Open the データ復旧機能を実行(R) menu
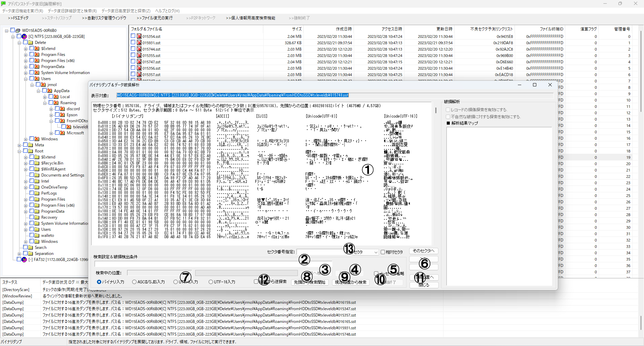644x346 pixels. coord(23,11)
